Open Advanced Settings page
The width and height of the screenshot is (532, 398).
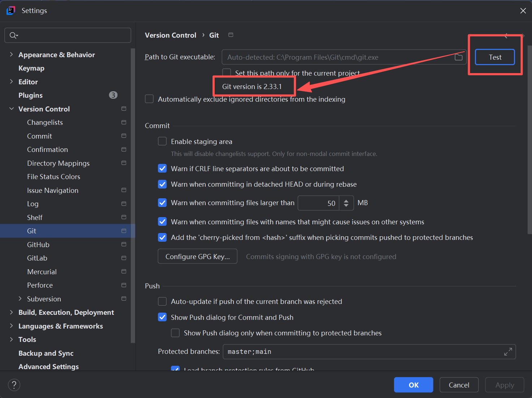coord(48,367)
